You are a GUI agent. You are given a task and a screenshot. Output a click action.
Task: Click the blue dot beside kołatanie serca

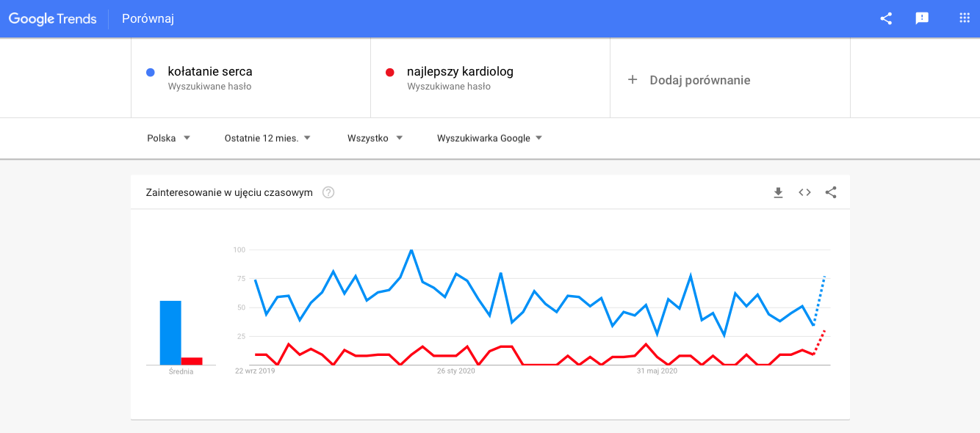coord(151,73)
